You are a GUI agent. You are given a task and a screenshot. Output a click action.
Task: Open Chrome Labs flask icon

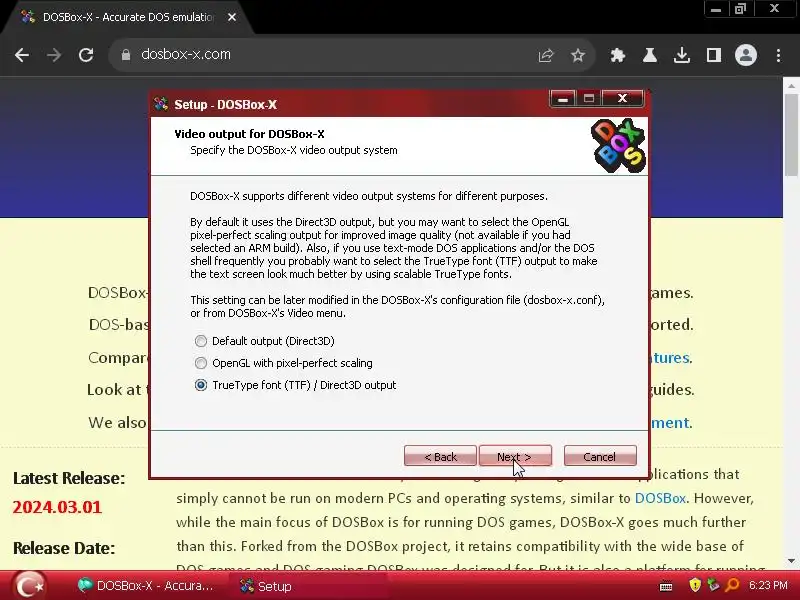[649, 55]
